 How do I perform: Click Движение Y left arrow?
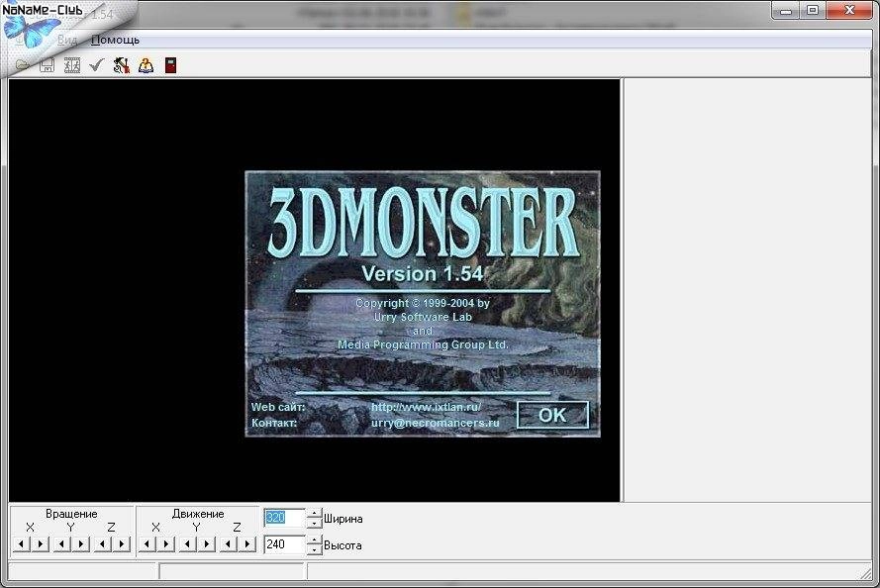(x=187, y=543)
